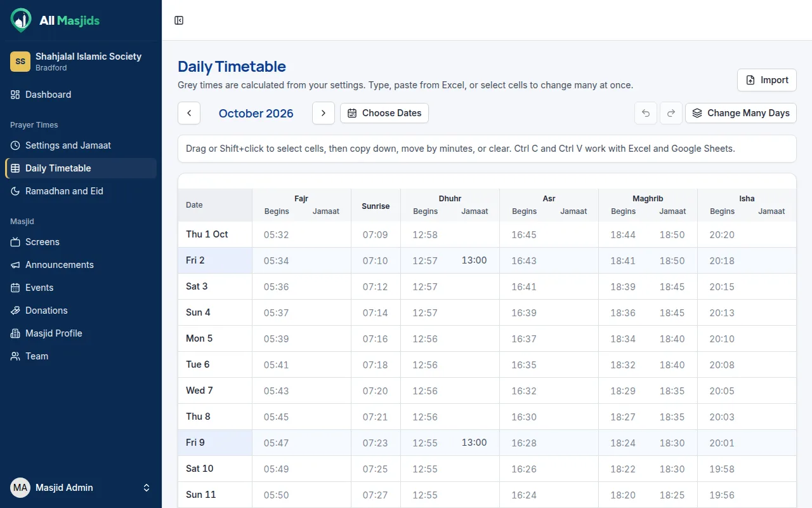This screenshot has width=812, height=508.
Task: Collapse sidebar with the panel toggle icon
Action: pos(179,20)
